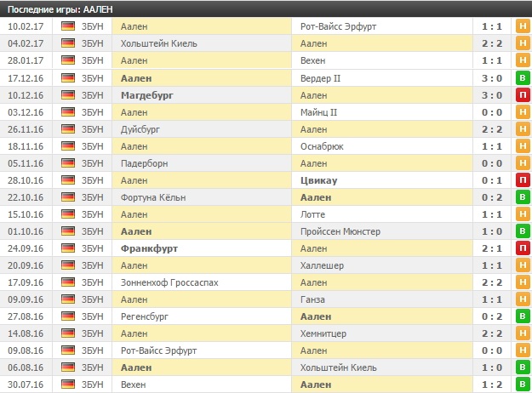Click the draw badge in the Халлешер row
The width and height of the screenshot is (532, 393).
[523, 265]
